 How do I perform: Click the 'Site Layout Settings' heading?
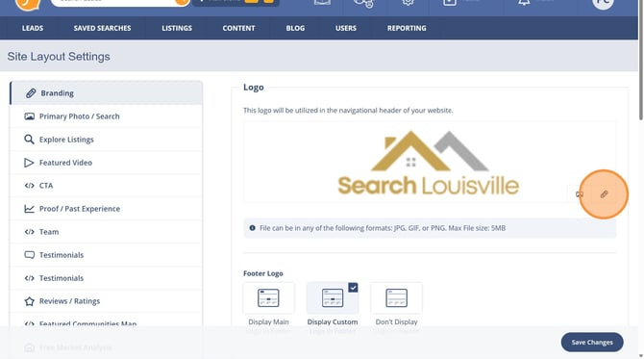[x=59, y=57]
